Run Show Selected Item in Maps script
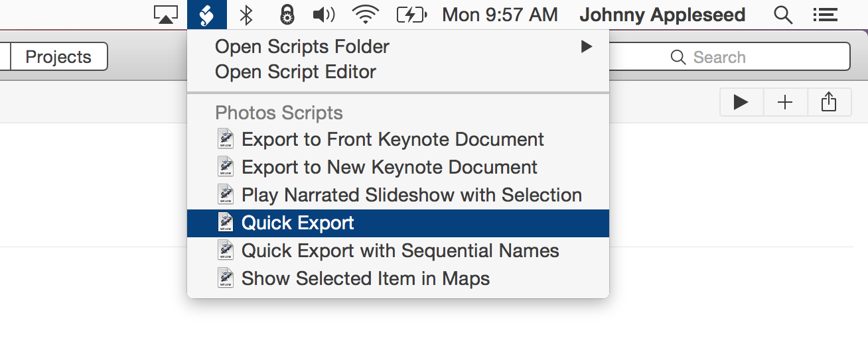Screen dimensions: 868x342 coord(398,278)
